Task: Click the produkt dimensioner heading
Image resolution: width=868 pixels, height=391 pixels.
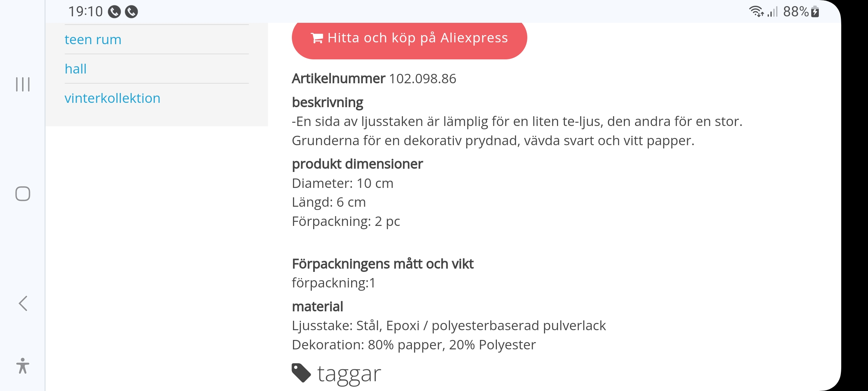Action: pos(357,164)
